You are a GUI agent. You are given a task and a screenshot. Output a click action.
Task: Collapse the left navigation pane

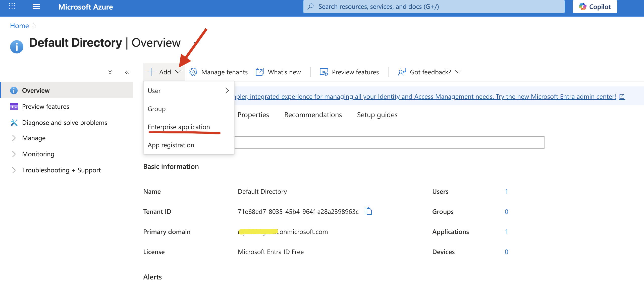coord(127,72)
